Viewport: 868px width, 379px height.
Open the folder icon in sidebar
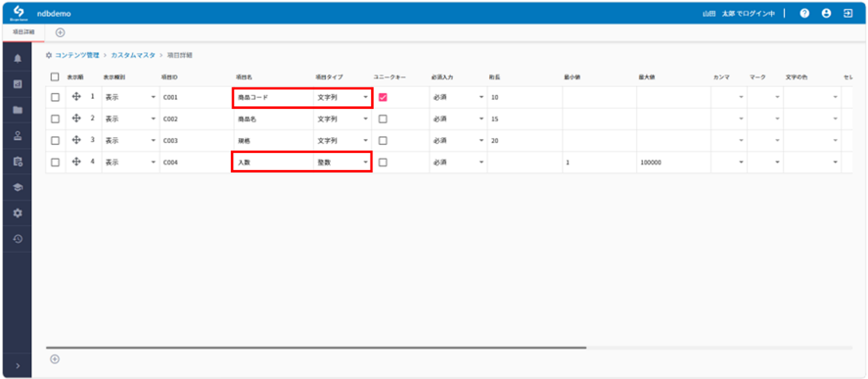[18, 110]
